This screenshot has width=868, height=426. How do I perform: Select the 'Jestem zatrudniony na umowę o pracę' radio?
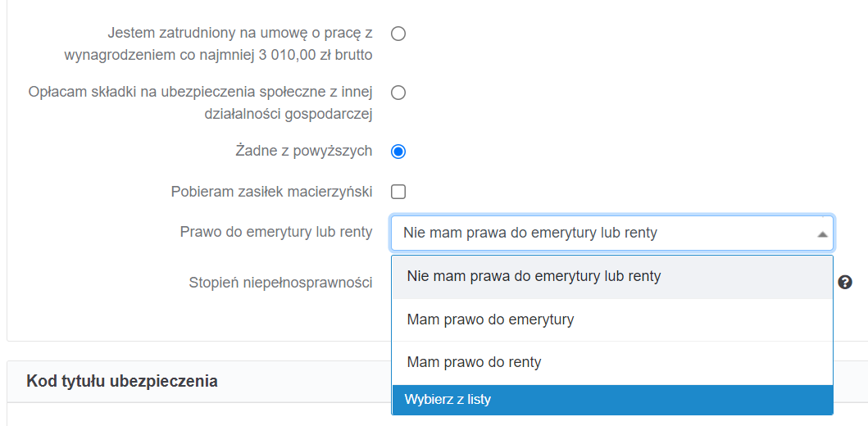[398, 34]
